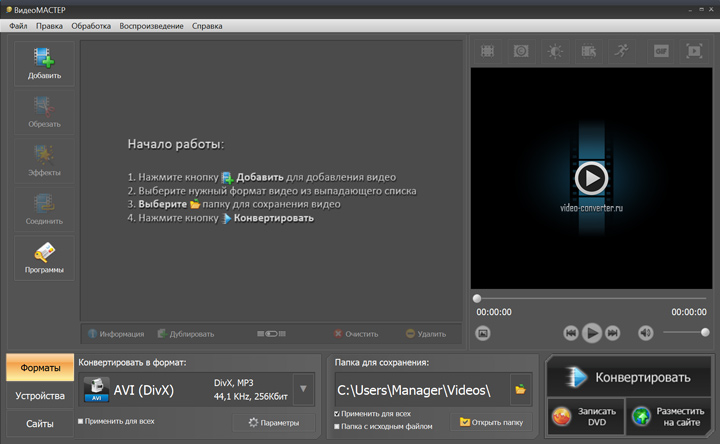Open the Программы panel
The width and height of the screenshot is (720, 444).
[44, 259]
